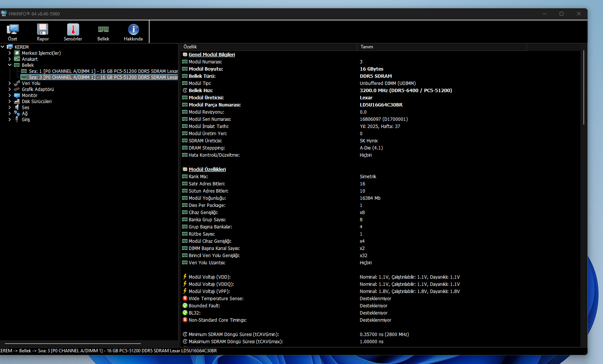Screen dimensions: 603x364
Task: Expand the Grafik Adaptörü node
Action: pos(9,89)
